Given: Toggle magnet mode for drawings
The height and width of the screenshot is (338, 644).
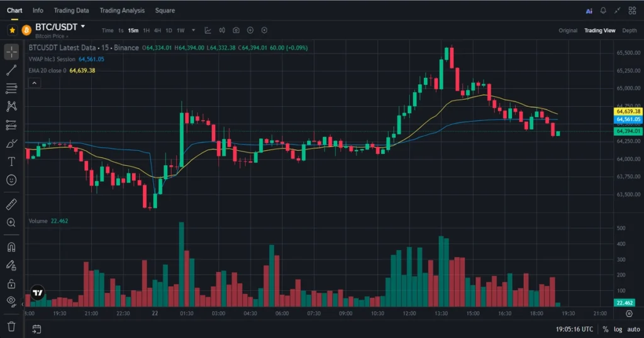Looking at the screenshot, I should [11, 247].
